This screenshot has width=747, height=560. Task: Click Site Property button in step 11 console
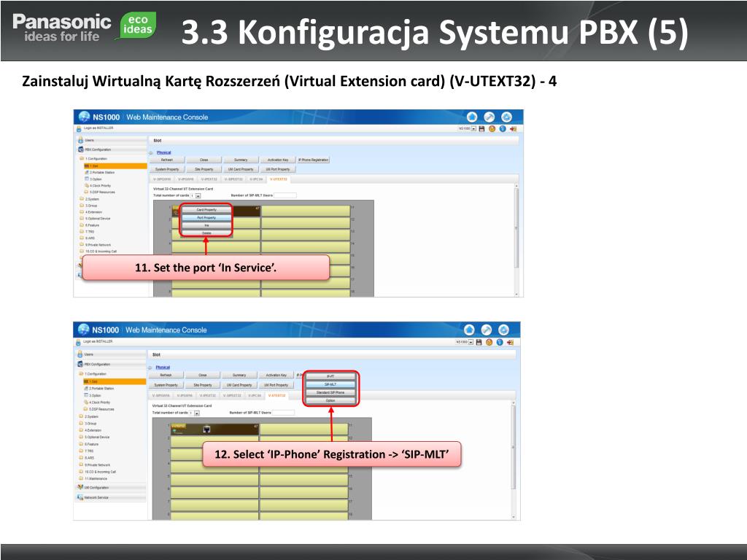(204, 169)
